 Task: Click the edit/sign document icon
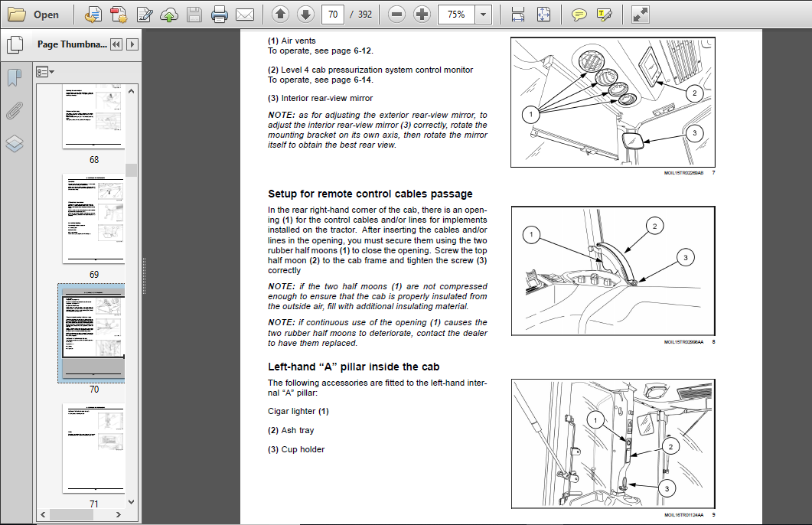coord(144,15)
